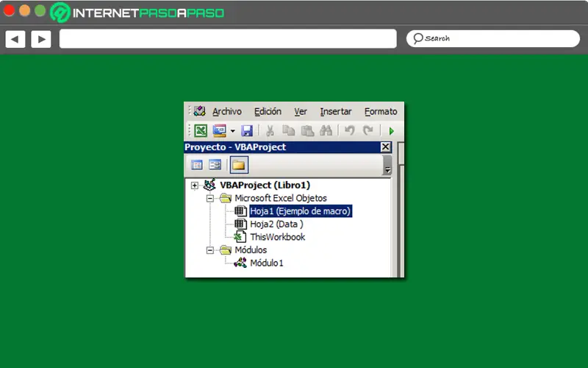This screenshot has height=368, width=588.
Task: Click the Find binoculars icon
Action: 326,131
